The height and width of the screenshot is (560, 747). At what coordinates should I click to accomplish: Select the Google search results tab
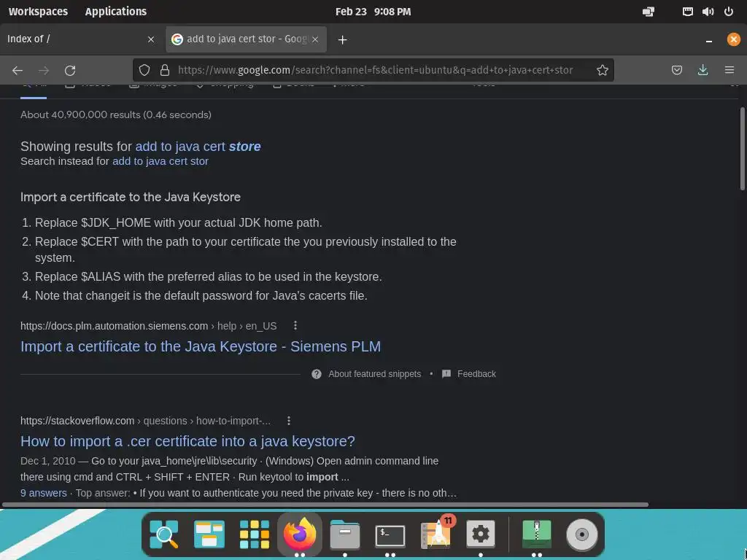pos(246,39)
